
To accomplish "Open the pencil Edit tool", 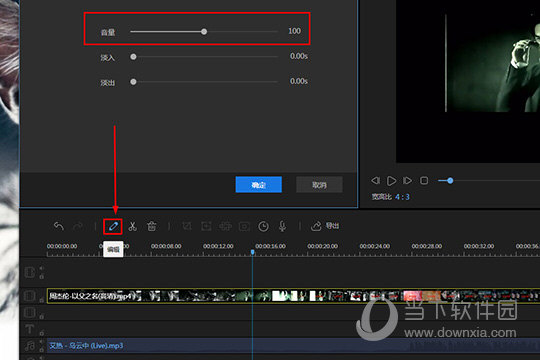I will coord(113,226).
